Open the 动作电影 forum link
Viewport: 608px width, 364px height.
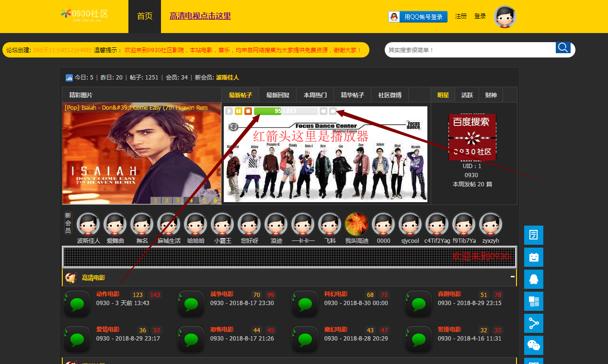[108, 294]
